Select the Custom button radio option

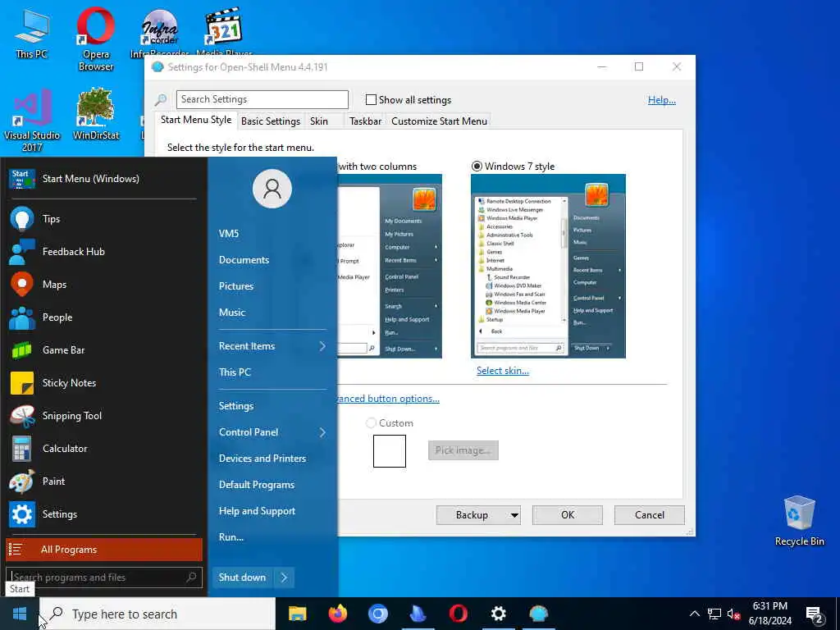371,423
